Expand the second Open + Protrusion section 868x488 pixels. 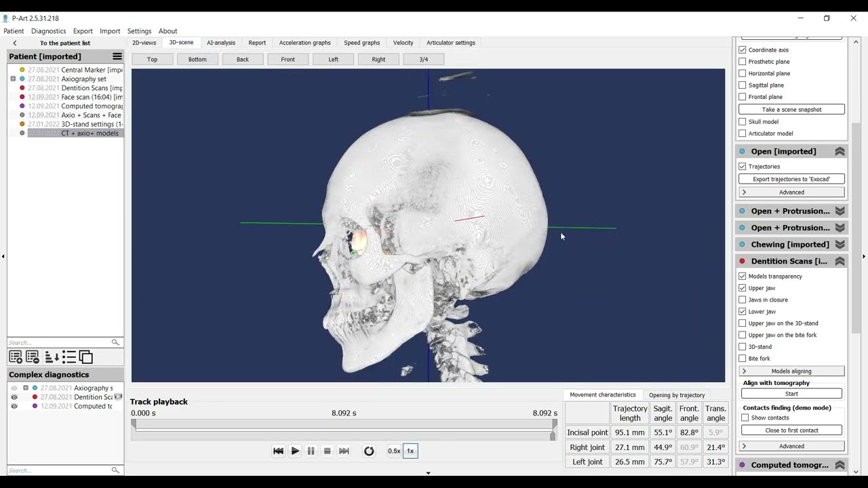(840, 228)
